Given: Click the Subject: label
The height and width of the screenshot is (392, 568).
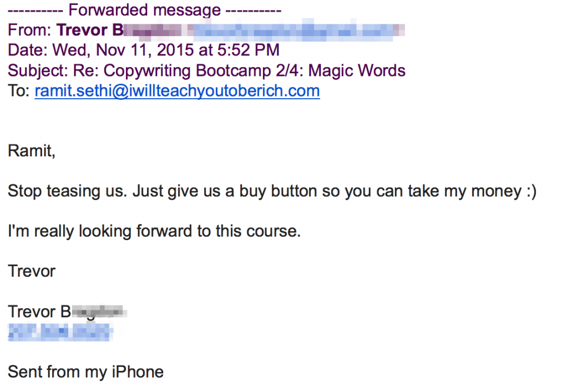Looking at the screenshot, I should pos(38,70).
